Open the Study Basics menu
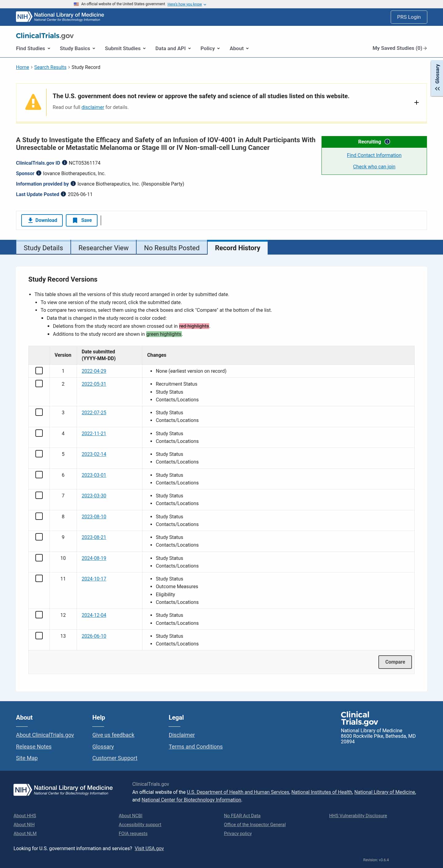This screenshot has width=443, height=868. pyautogui.click(x=78, y=49)
